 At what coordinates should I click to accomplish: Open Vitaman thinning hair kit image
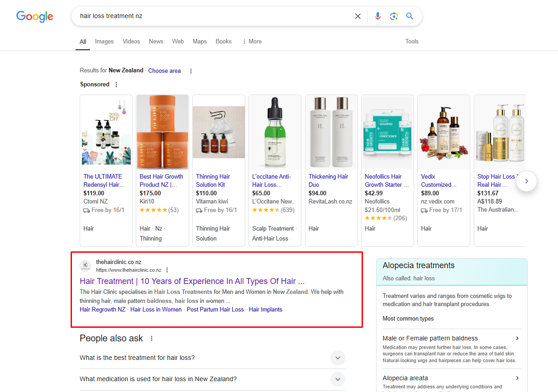219,132
